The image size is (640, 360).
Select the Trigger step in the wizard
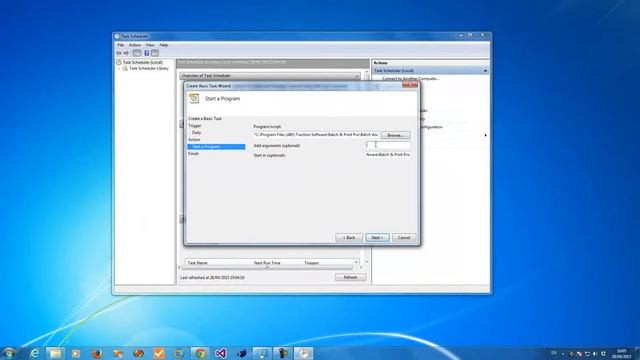(x=195, y=126)
